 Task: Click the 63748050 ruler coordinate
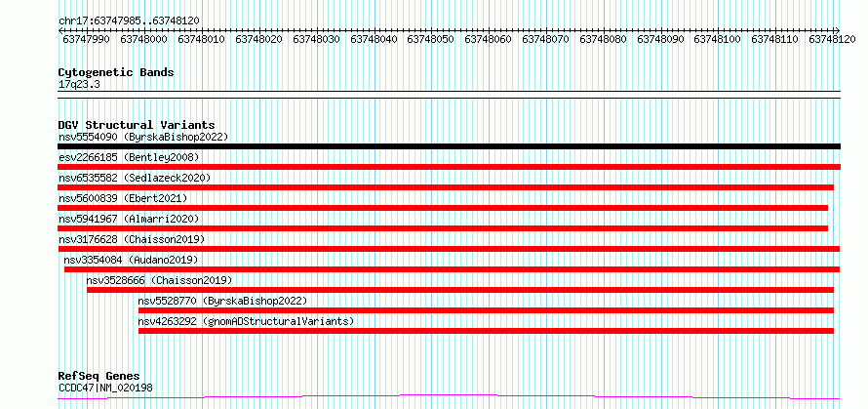tap(430, 39)
